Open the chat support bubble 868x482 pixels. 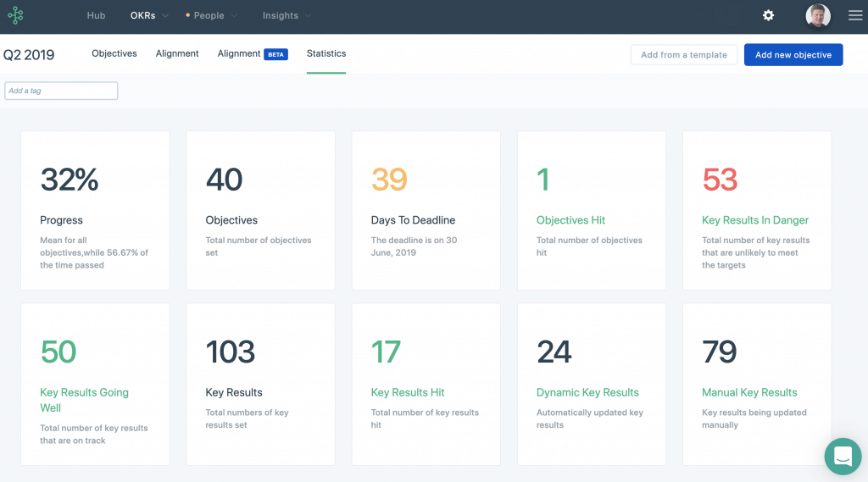point(843,457)
